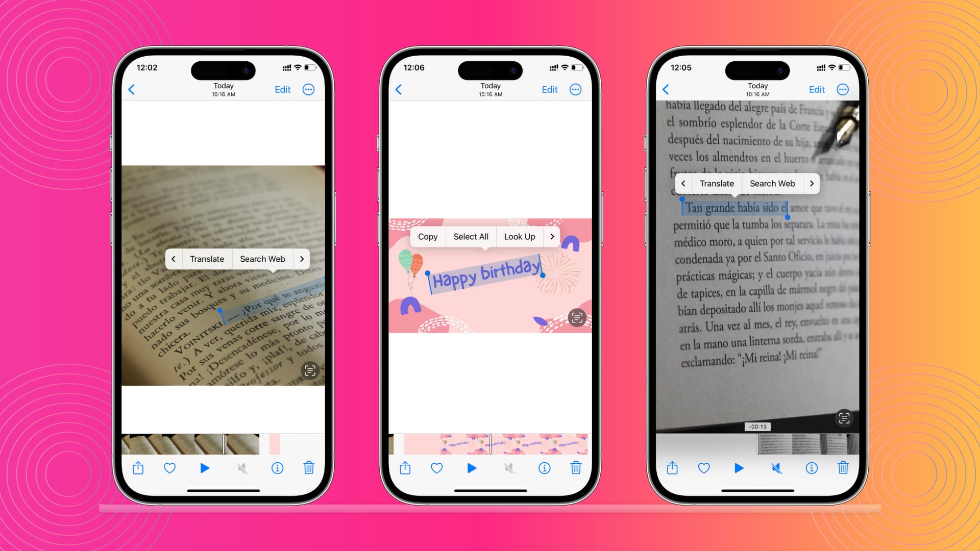
Task: Tap Copy in middle phone context menu
Action: tap(427, 236)
